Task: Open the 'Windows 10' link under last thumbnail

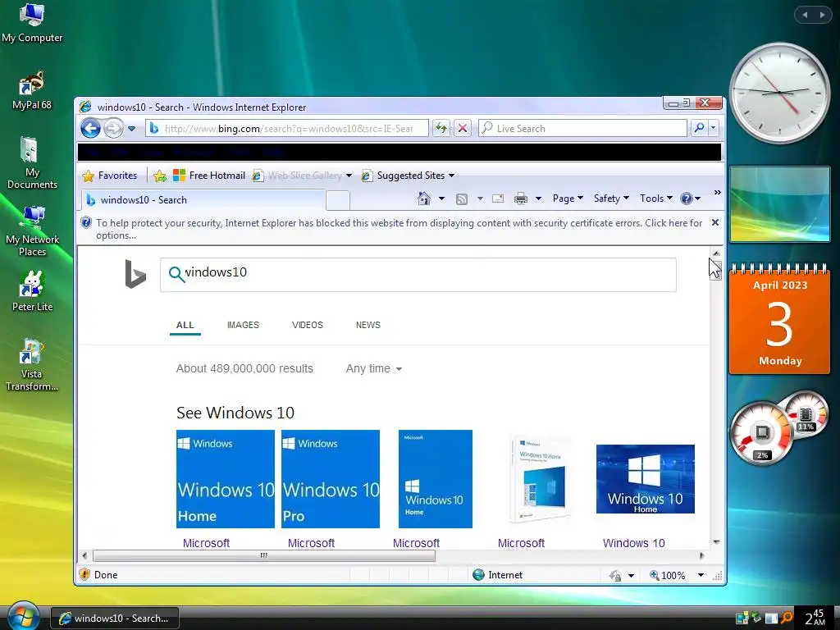Action: point(634,543)
